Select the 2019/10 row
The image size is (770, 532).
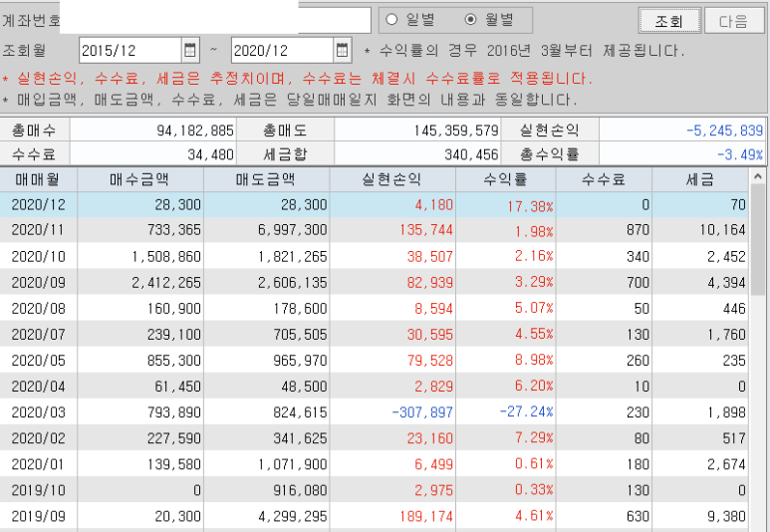click(375, 490)
